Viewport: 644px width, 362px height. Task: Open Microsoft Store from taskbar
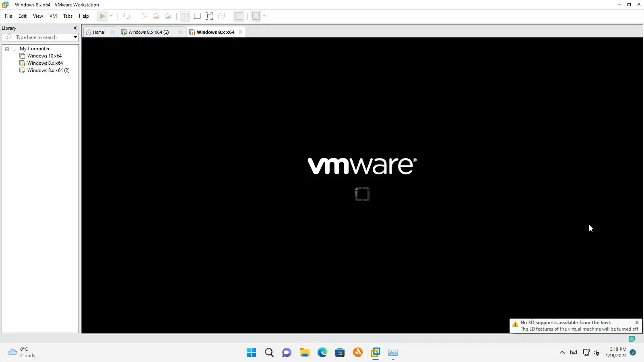coord(340,353)
